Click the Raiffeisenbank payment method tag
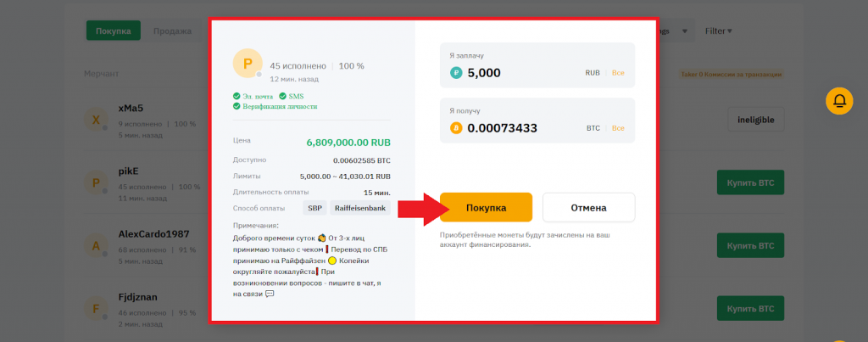This screenshot has height=342, width=868. point(360,209)
